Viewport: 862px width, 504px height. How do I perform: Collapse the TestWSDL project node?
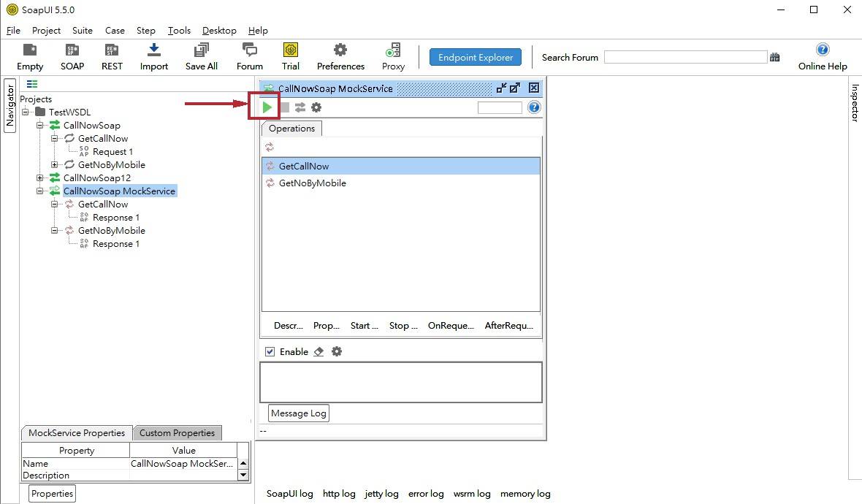click(26, 112)
